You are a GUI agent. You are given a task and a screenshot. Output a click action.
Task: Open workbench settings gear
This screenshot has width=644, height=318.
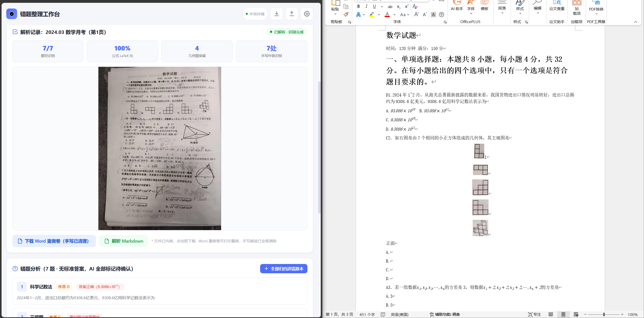click(x=307, y=14)
